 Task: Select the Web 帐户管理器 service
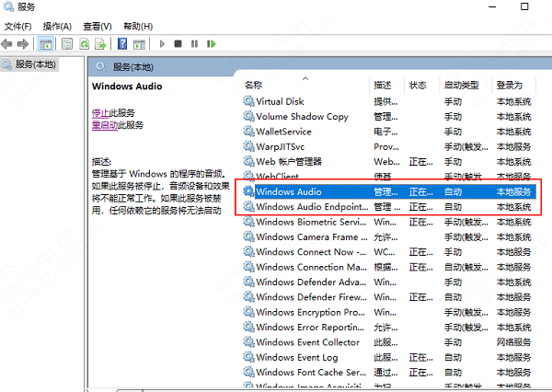coord(289,162)
